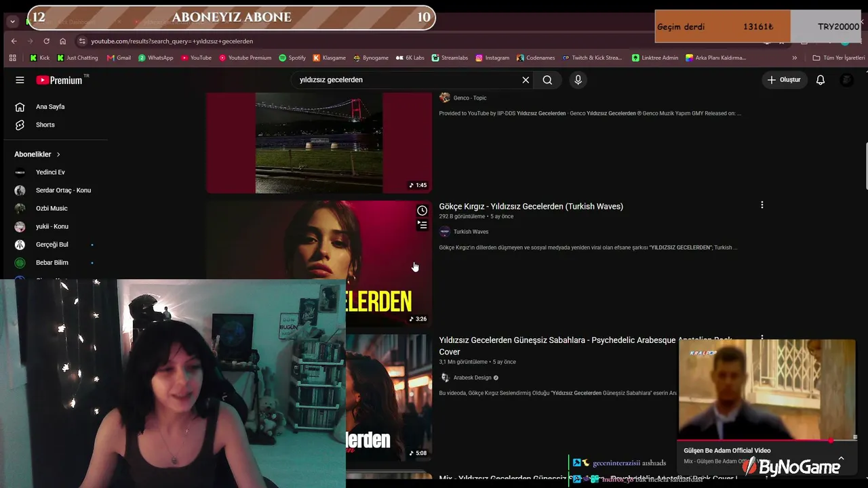This screenshot has width=868, height=488.
Task: Open the 6K Labs bookmark
Action: [410, 58]
